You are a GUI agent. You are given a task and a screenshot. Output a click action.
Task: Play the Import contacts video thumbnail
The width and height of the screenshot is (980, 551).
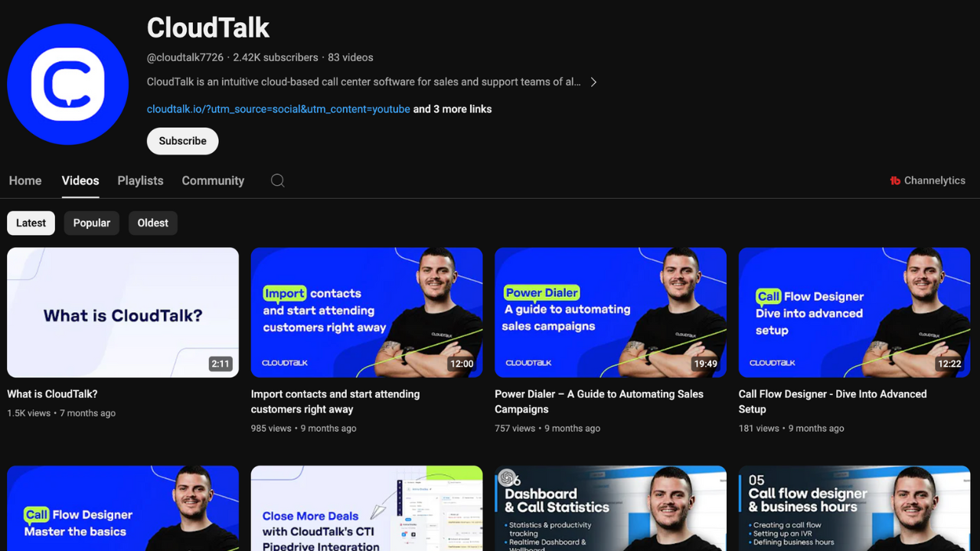(x=367, y=312)
